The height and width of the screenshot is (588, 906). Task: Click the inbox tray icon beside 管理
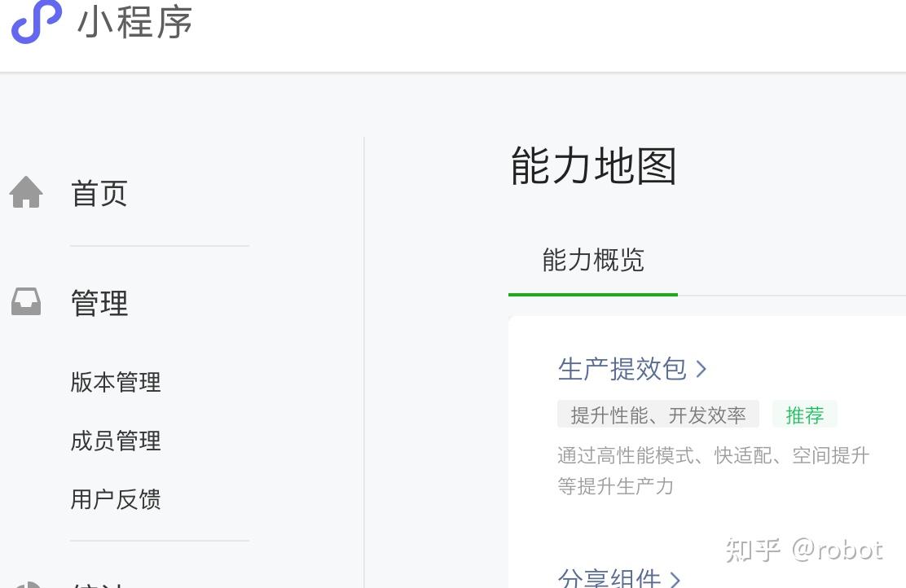coord(26,301)
